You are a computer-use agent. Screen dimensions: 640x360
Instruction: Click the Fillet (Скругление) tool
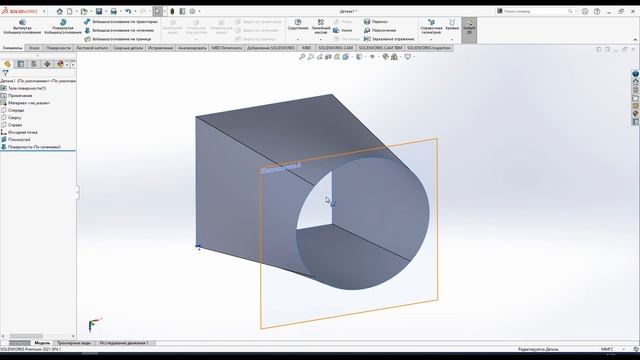pyautogui.click(x=298, y=24)
